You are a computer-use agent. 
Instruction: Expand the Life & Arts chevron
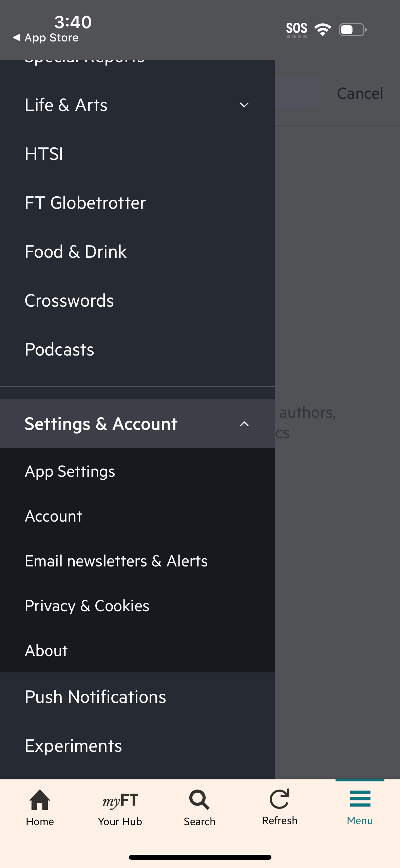pyautogui.click(x=244, y=105)
